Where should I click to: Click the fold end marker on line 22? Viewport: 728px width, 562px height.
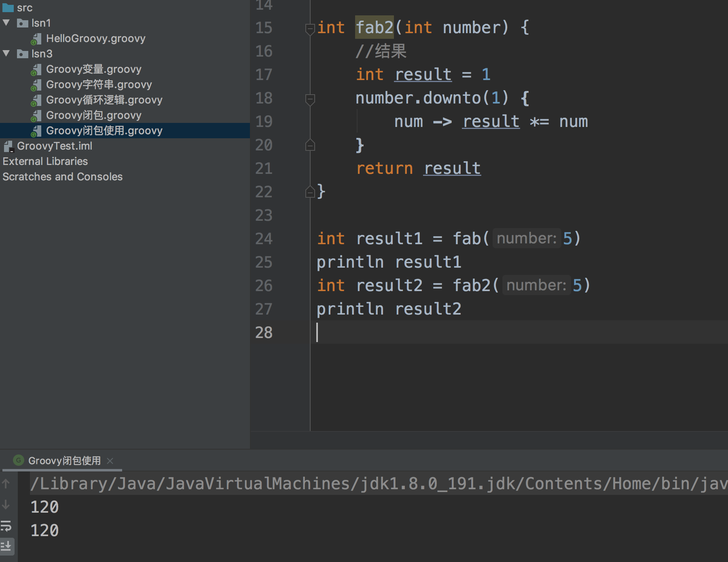pyautogui.click(x=310, y=192)
